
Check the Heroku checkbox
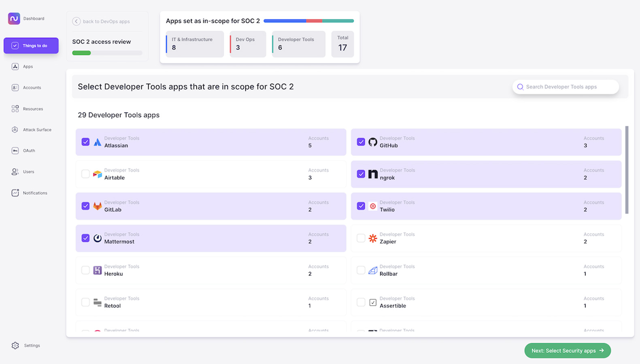click(85, 270)
